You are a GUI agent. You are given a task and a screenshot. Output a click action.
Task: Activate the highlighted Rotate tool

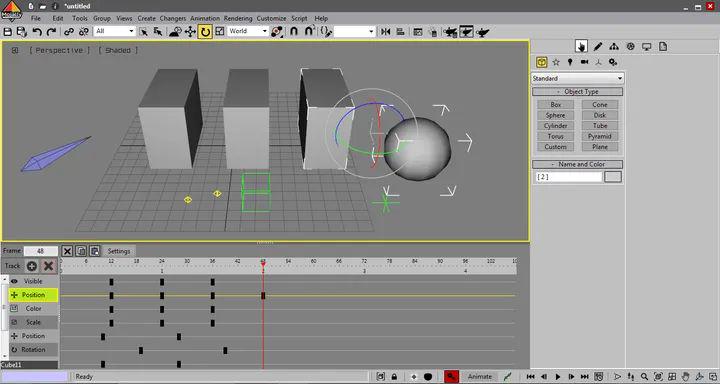[205, 32]
